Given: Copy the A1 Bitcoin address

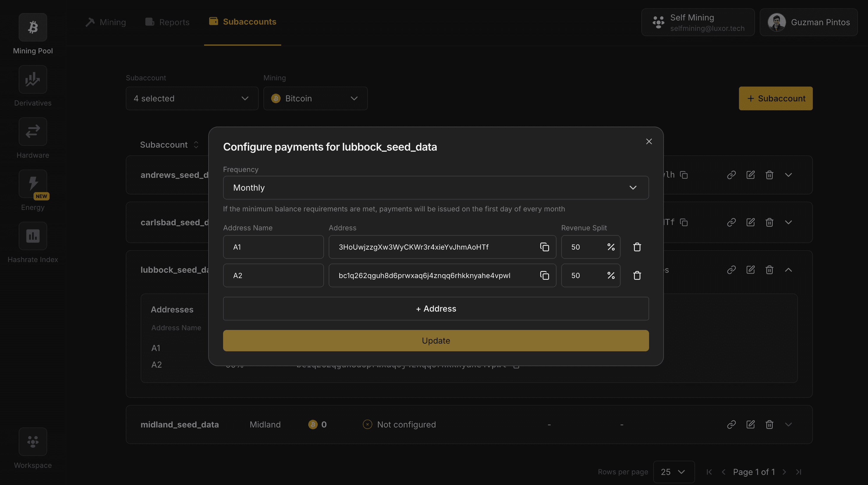Looking at the screenshot, I should 545,247.
